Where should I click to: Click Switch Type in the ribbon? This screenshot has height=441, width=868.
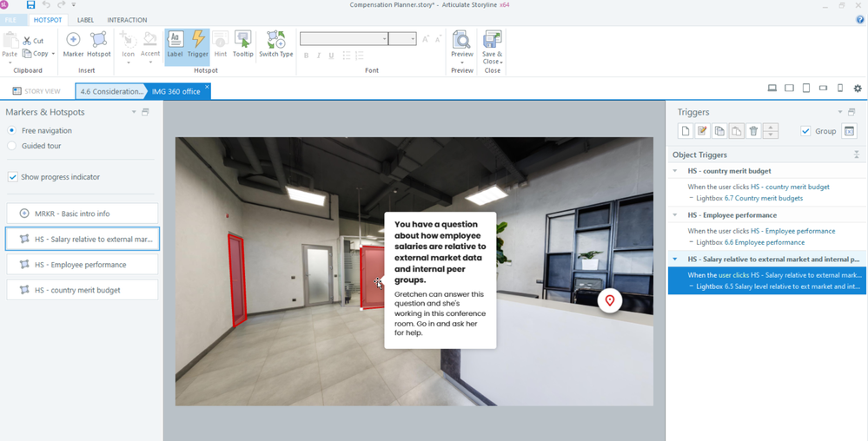click(275, 43)
